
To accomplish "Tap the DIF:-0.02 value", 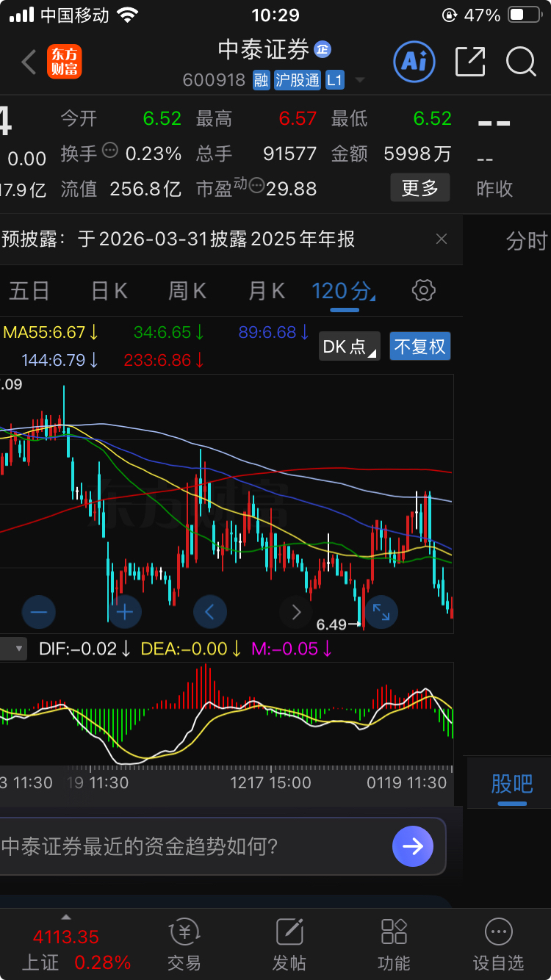I will pos(85,649).
